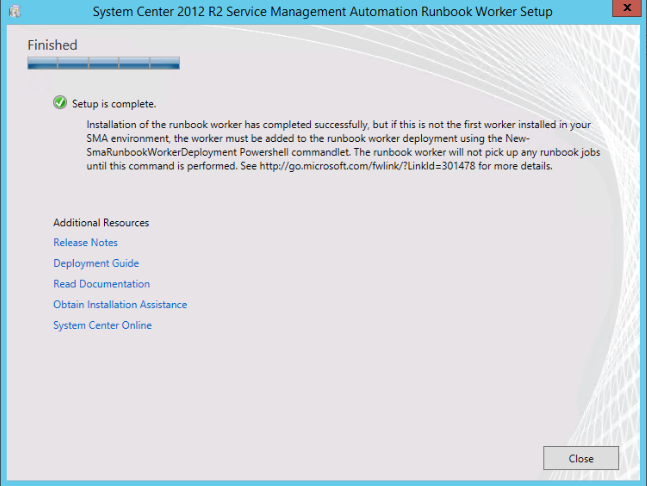647x486 pixels.
Task: Click the 'Setup is complete.' message
Action: (x=115, y=103)
